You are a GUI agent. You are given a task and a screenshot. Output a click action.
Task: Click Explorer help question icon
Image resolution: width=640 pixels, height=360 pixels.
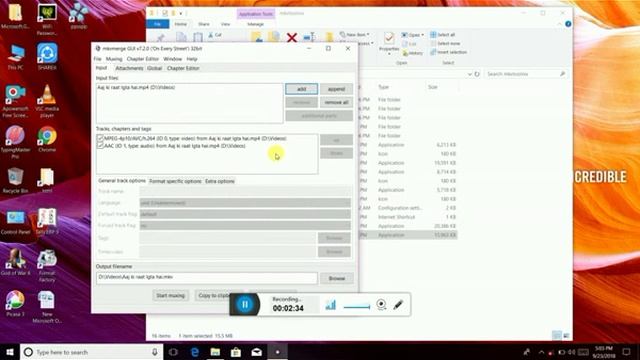[x=568, y=24]
